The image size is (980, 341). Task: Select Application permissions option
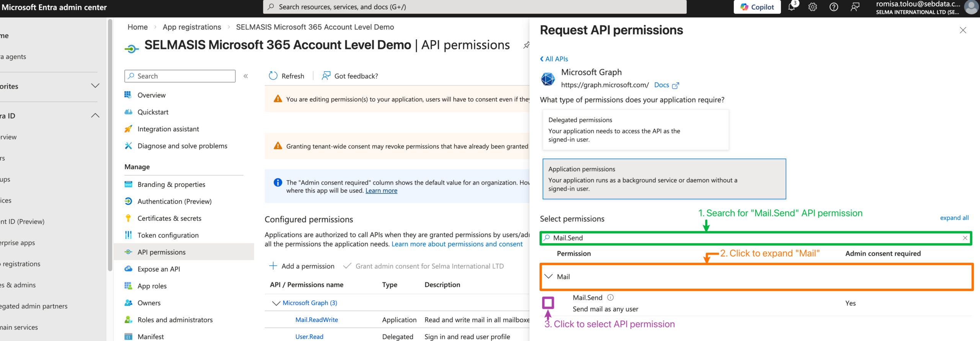pyautogui.click(x=664, y=179)
